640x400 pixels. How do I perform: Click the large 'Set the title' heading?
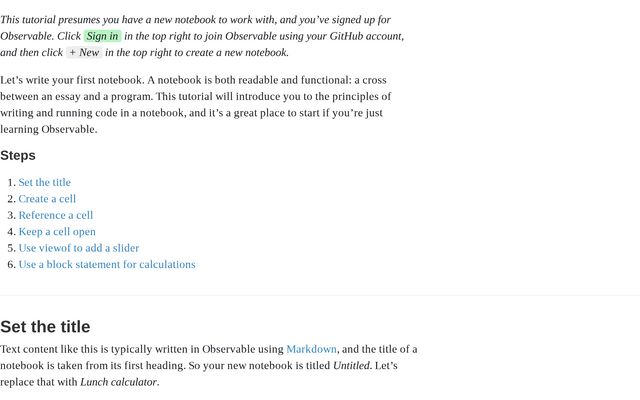pyautogui.click(x=45, y=326)
